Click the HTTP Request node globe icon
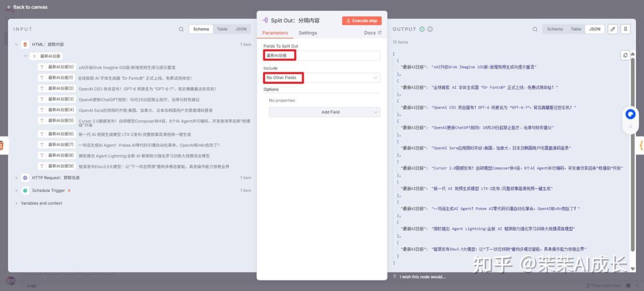644x291 pixels. click(x=25, y=178)
